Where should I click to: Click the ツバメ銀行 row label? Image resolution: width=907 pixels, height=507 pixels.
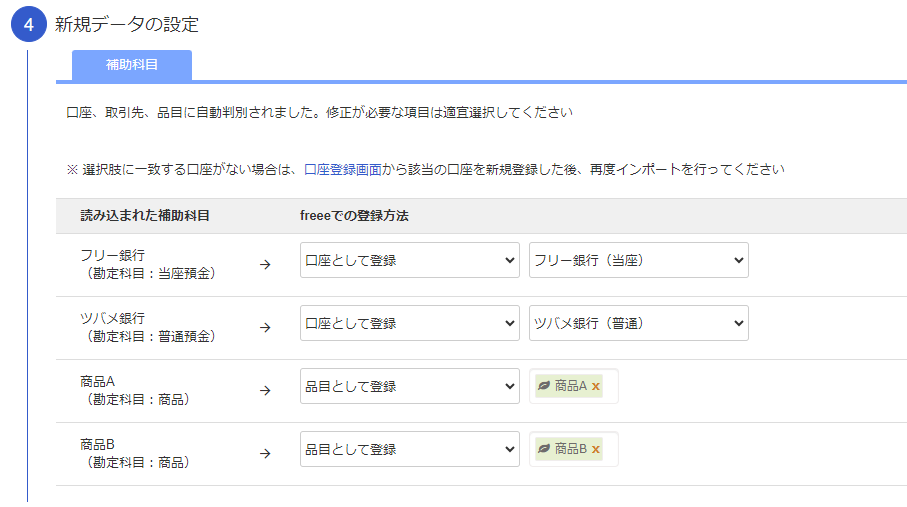point(112,318)
